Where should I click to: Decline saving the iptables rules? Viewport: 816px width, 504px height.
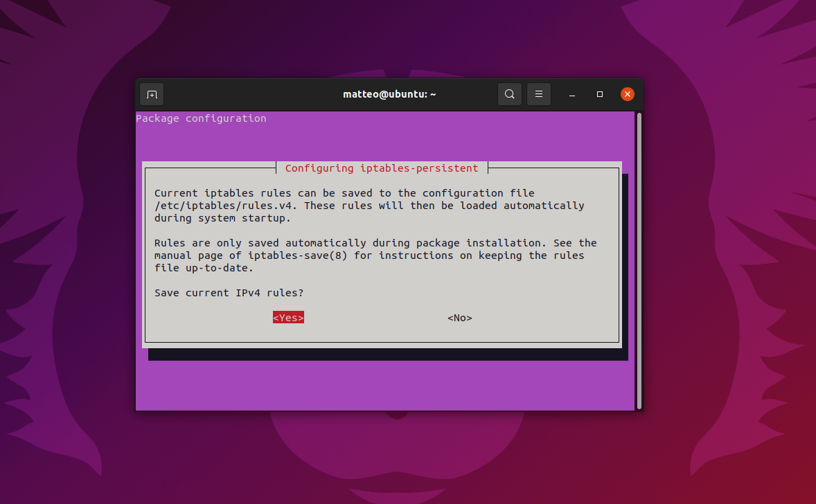click(x=459, y=317)
